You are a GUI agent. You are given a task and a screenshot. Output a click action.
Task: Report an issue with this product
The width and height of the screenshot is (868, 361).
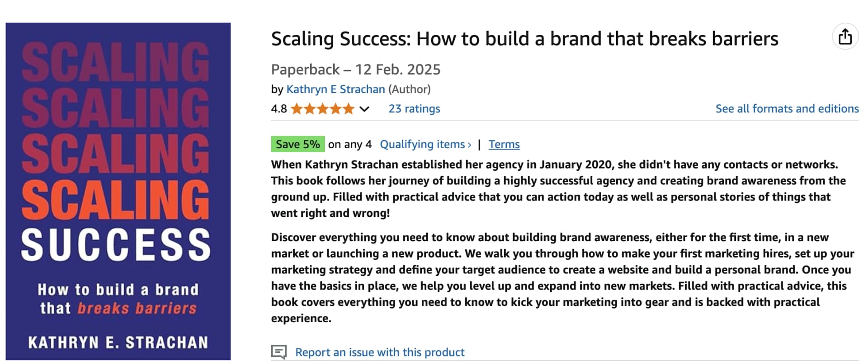[x=380, y=352]
